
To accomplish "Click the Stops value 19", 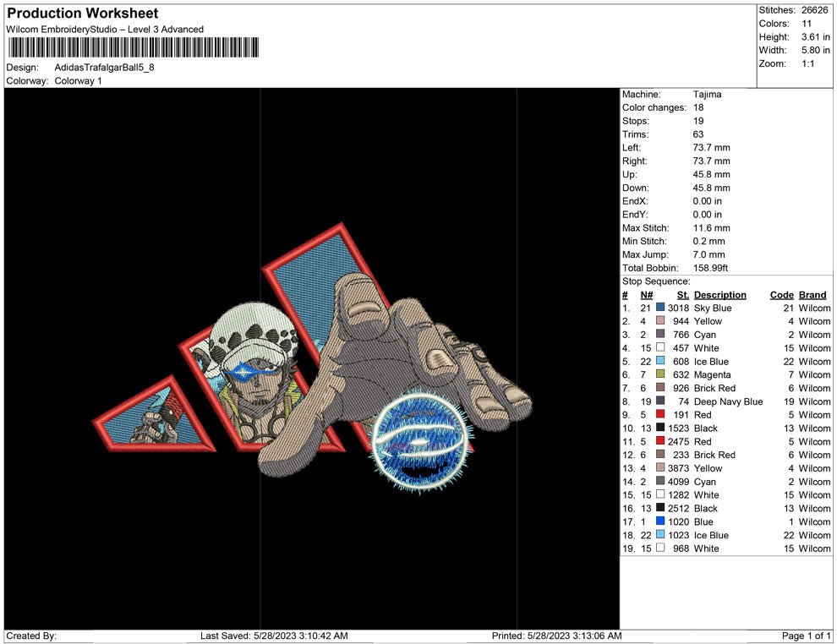I will 698,121.
